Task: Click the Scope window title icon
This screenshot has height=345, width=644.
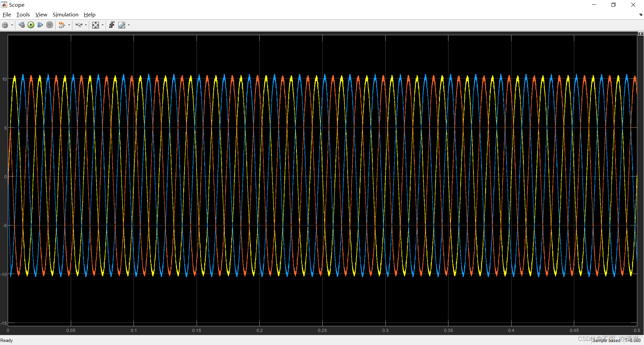Action: pos(4,5)
